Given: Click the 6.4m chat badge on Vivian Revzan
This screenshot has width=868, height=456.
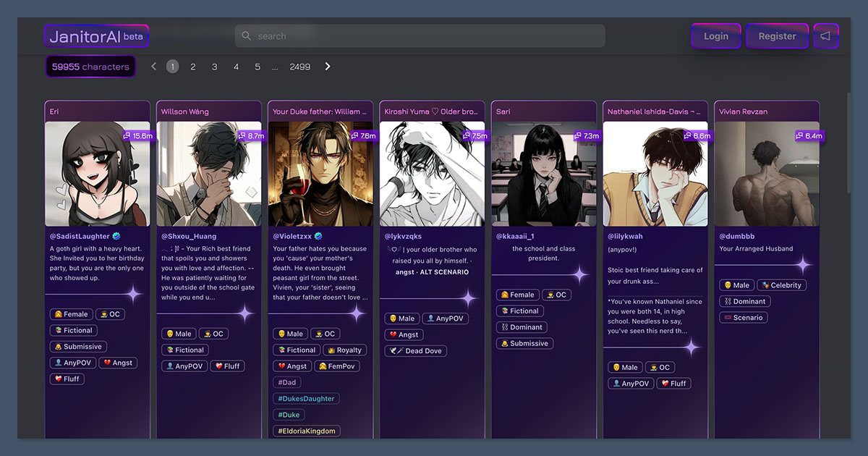Looking at the screenshot, I should click(809, 135).
